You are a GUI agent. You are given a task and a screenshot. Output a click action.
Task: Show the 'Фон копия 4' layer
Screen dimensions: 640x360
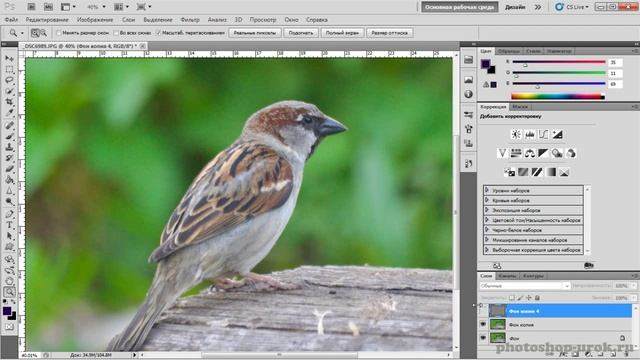pyautogui.click(x=483, y=311)
